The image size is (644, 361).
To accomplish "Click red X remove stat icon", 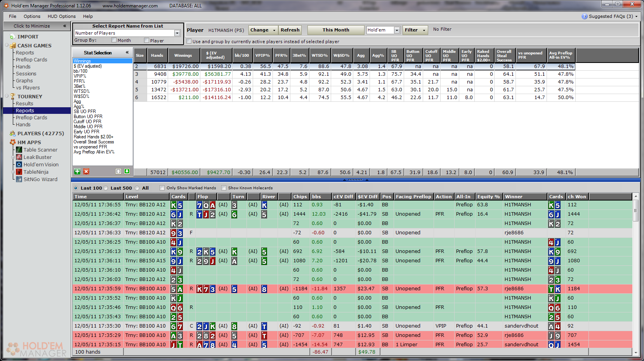I will 86,171.
